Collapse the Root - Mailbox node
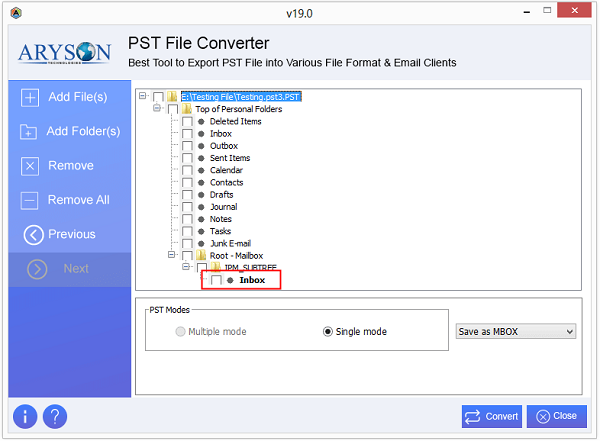The image size is (600, 441). coord(171,255)
